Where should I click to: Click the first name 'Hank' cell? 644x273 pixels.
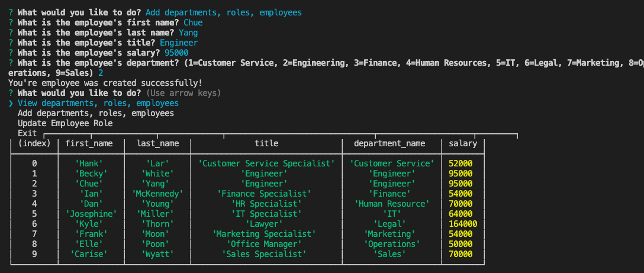pyautogui.click(x=89, y=163)
